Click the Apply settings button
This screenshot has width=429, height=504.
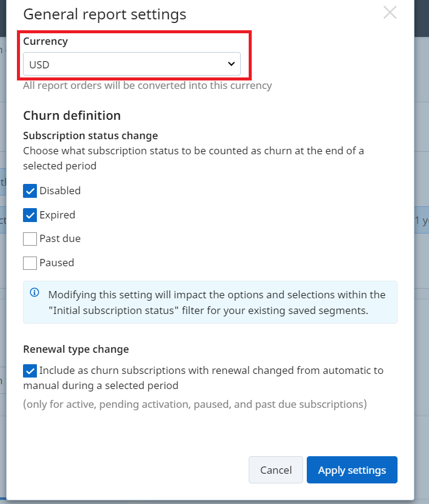click(352, 470)
